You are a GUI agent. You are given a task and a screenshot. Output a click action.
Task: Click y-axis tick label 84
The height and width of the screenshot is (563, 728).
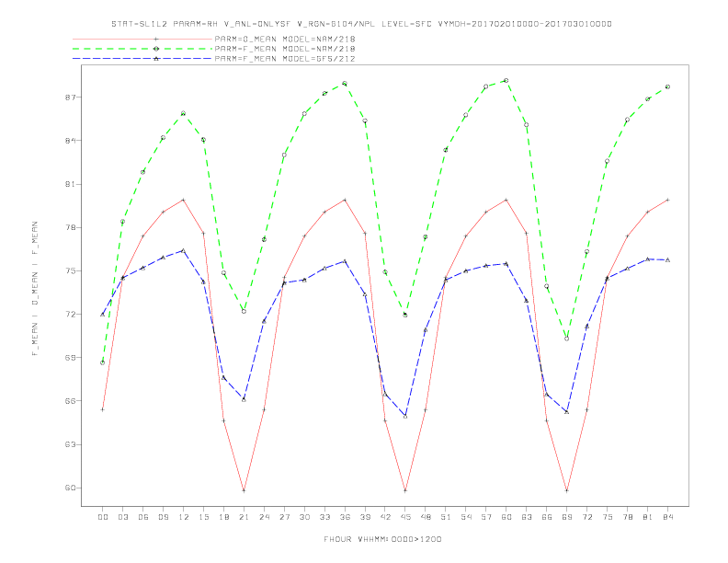[71, 141]
